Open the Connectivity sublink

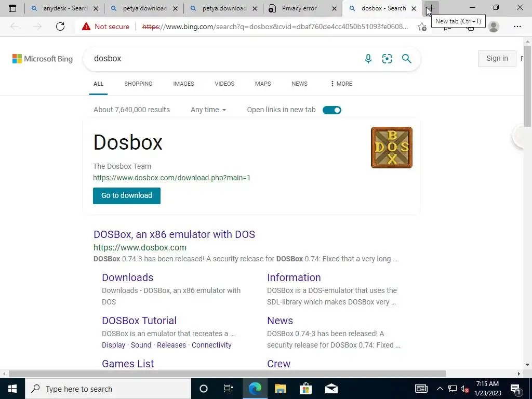click(211, 345)
